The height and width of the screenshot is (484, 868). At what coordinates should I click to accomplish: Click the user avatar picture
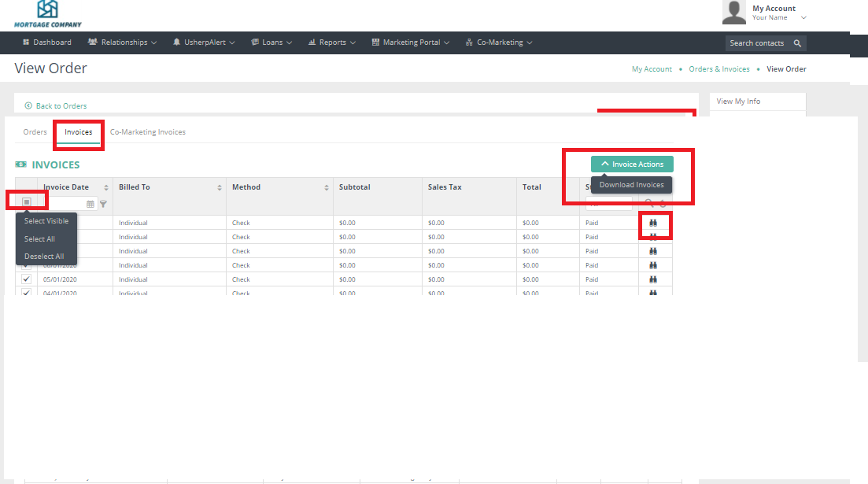734,12
